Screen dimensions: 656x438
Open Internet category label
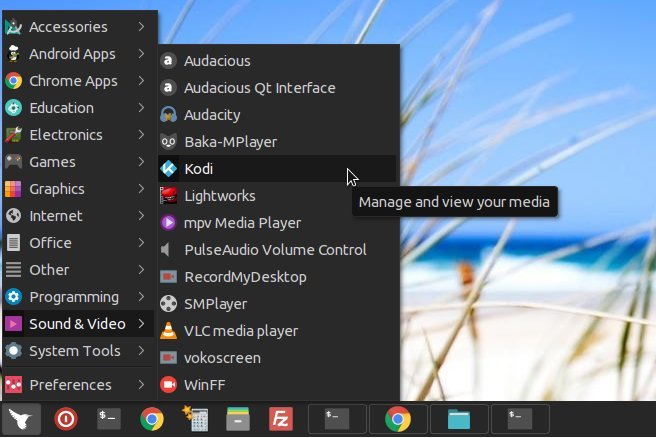[56, 216]
